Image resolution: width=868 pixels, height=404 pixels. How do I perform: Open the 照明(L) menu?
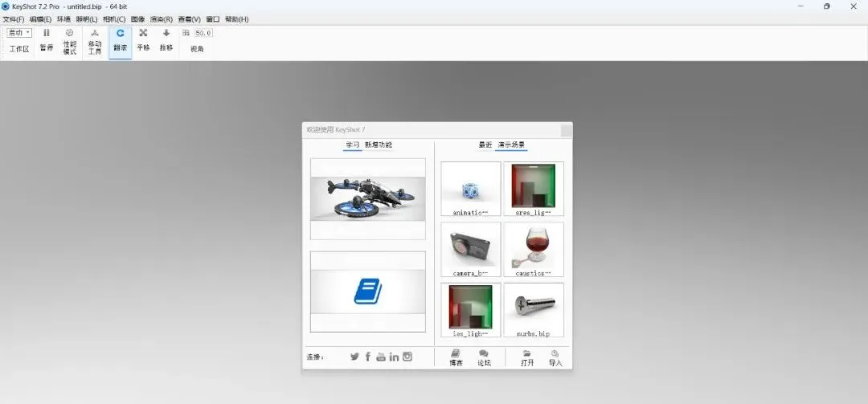click(86, 19)
